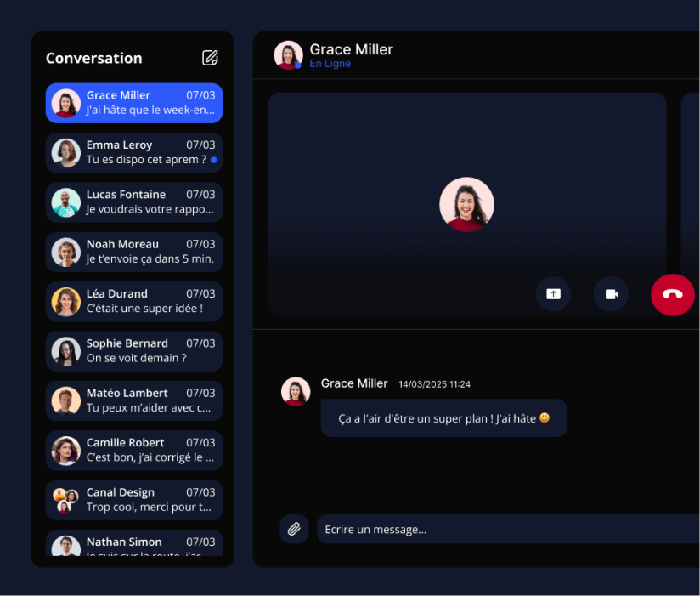
Task: Select the Léa Durand conversation
Action: click(x=134, y=301)
